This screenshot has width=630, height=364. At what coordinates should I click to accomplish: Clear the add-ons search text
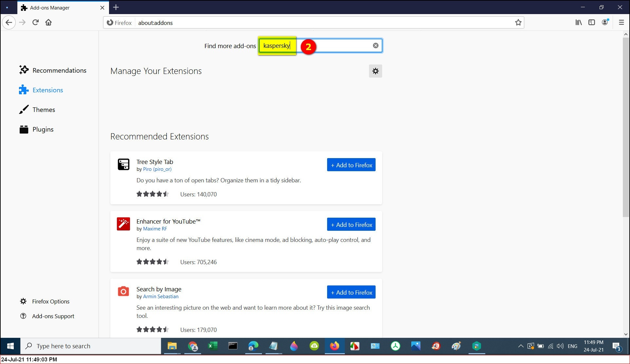point(376,45)
